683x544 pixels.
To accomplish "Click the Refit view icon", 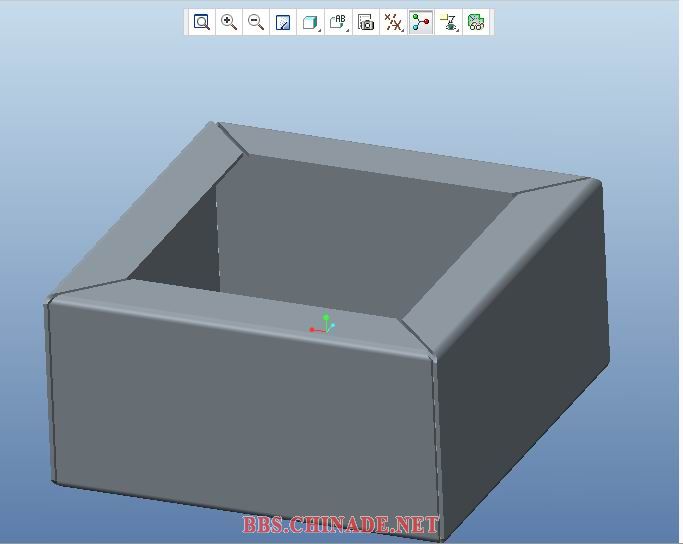I will (202, 22).
